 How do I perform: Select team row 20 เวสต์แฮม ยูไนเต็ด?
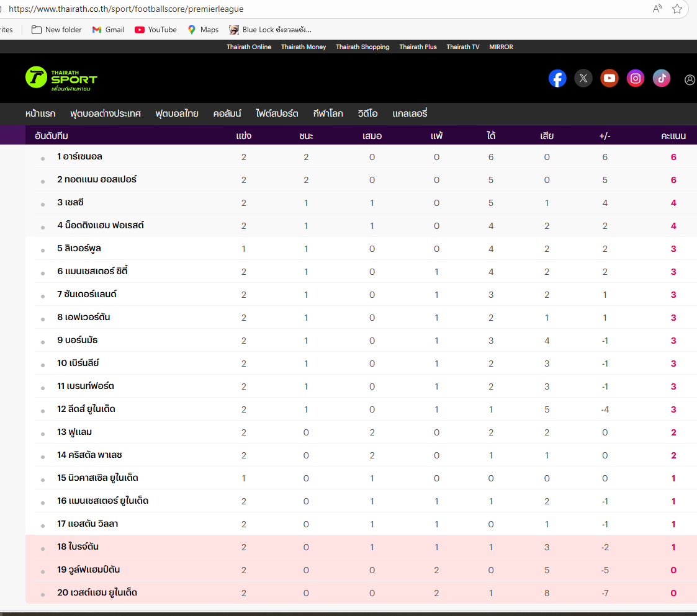point(361,593)
